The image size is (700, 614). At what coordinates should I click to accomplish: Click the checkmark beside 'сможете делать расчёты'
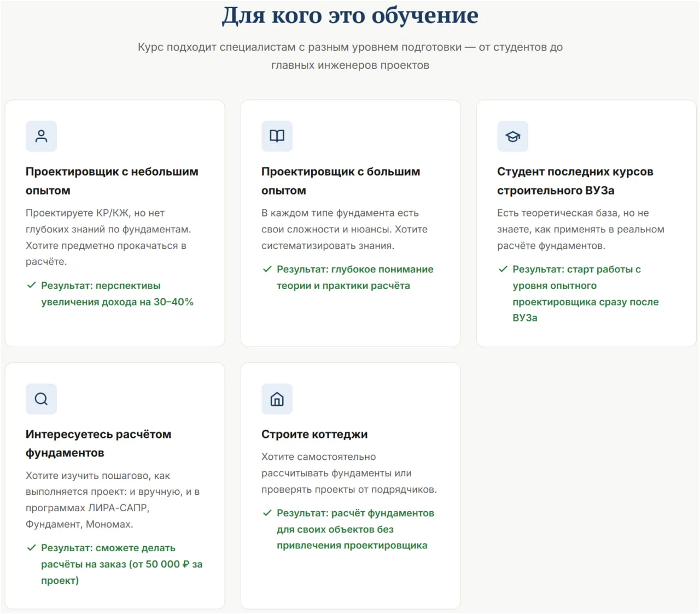point(31,547)
